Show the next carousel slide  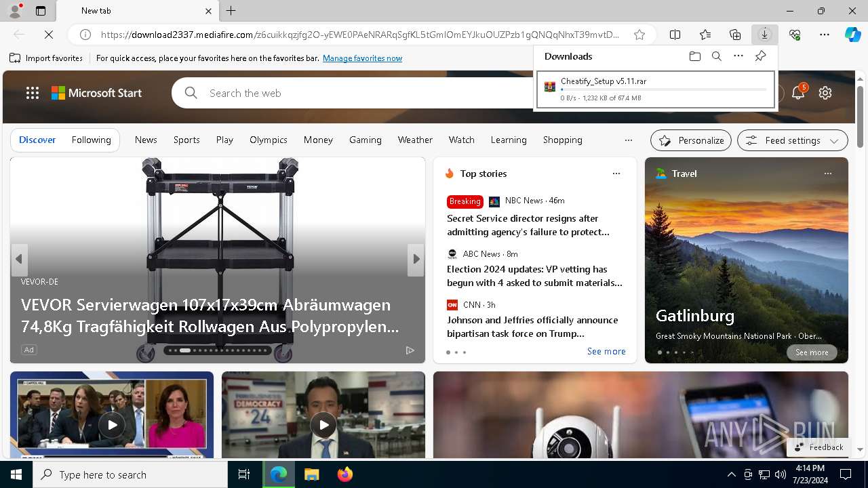pyautogui.click(x=416, y=259)
